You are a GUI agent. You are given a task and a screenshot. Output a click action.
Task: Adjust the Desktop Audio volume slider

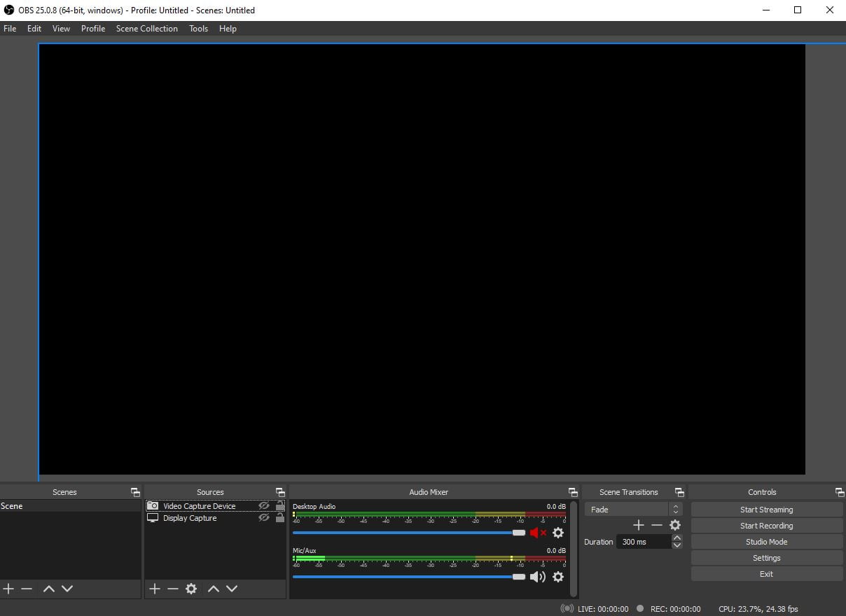[409, 533]
